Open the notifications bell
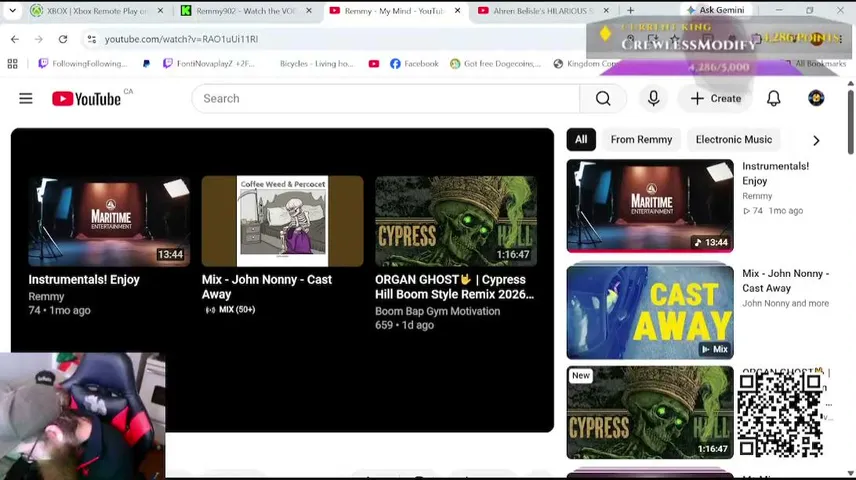The image size is (856, 480). (773, 99)
